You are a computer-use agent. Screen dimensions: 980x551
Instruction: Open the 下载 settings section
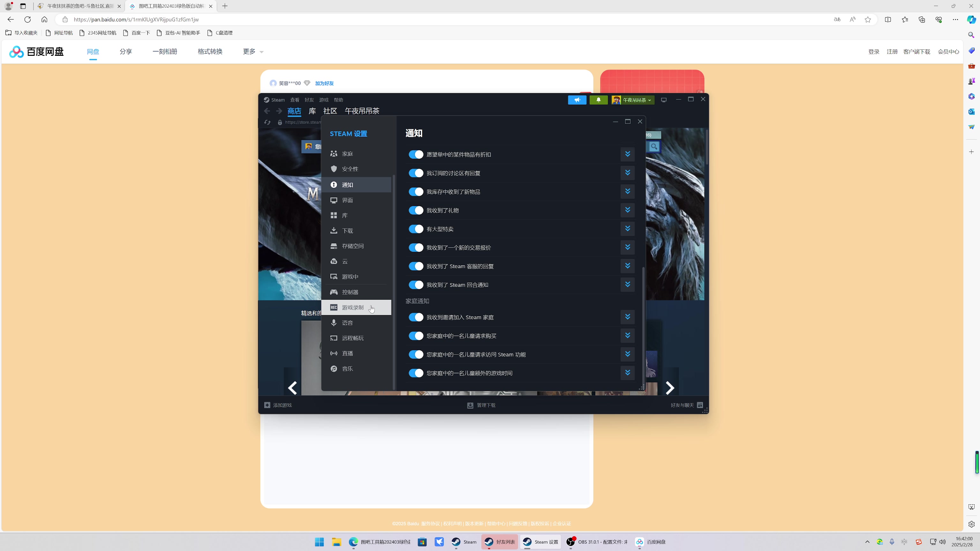tap(356, 231)
